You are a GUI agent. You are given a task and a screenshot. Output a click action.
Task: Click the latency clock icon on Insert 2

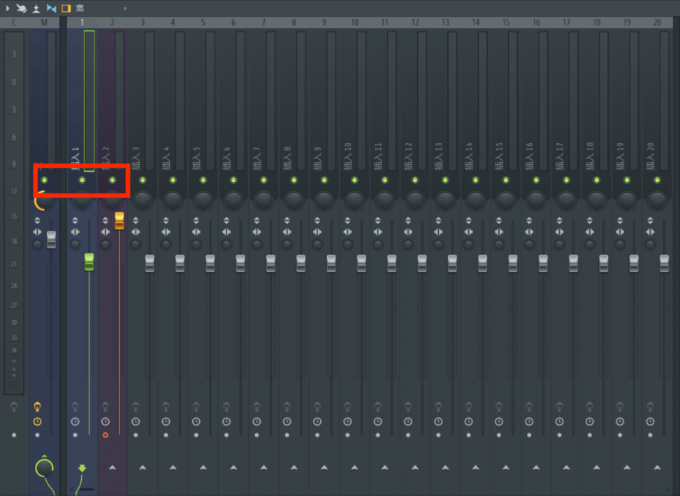105,421
